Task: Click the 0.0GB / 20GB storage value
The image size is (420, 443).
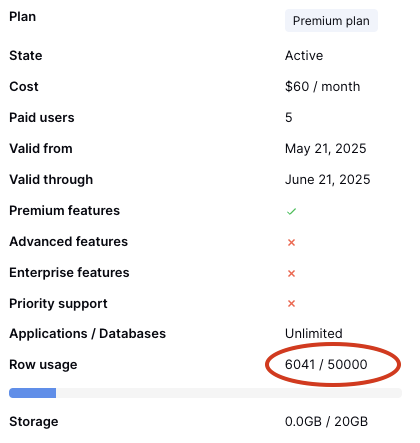Action: click(x=326, y=421)
